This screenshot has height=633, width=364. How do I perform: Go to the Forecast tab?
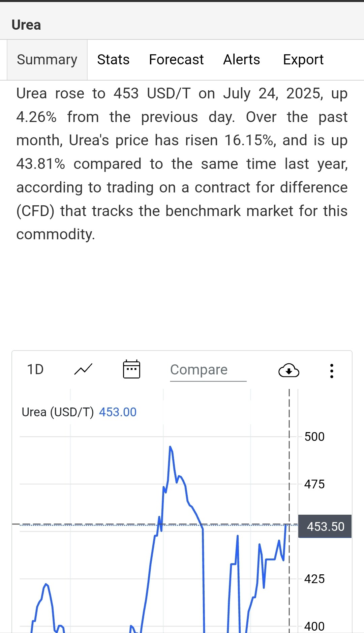176,60
